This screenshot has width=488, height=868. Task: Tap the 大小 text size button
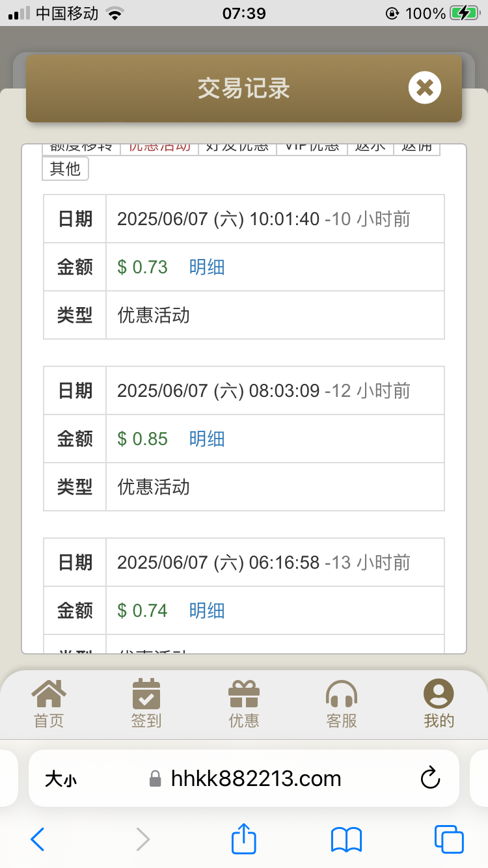point(61,779)
